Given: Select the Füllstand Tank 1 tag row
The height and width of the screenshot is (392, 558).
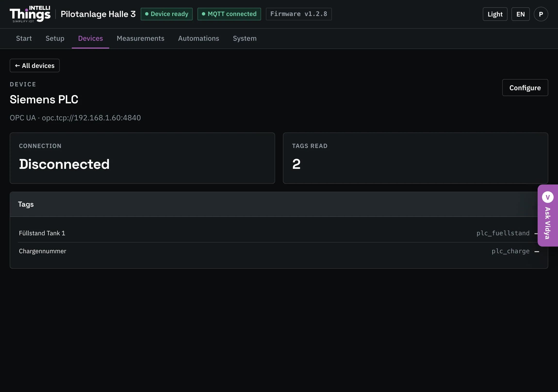Looking at the screenshot, I should [279, 233].
